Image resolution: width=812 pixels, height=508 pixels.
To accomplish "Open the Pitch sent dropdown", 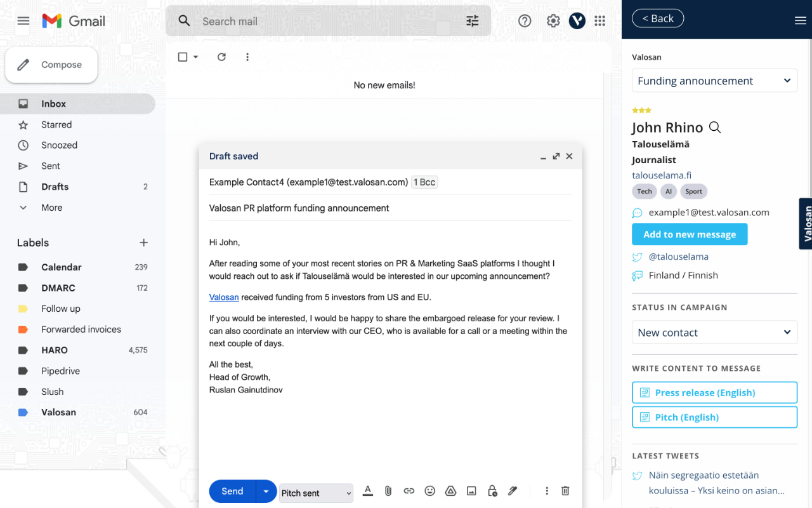I will [x=316, y=493].
